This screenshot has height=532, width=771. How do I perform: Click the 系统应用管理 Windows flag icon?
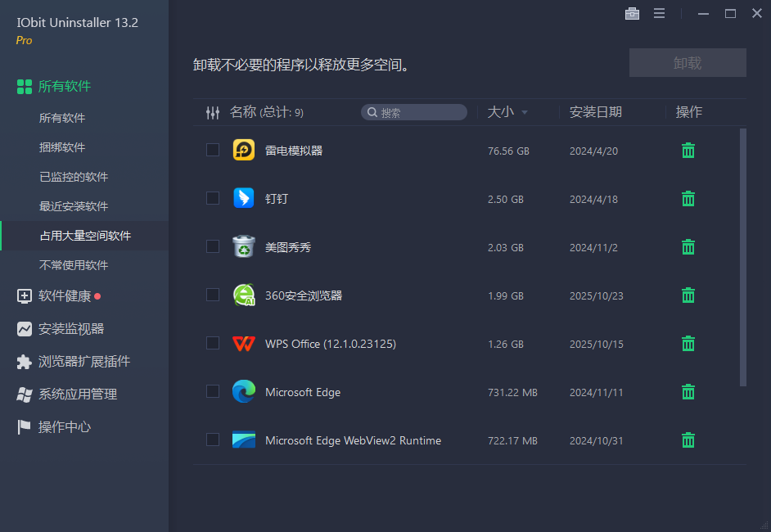pyautogui.click(x=24, y=394)
